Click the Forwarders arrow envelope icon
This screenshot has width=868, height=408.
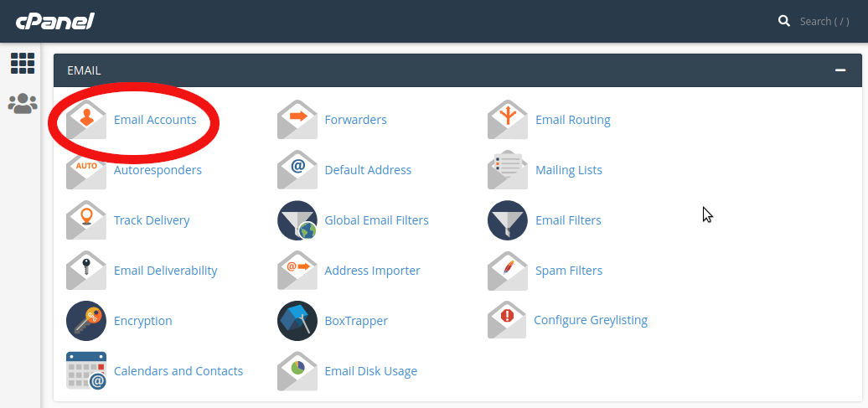[x=297, y=120]
